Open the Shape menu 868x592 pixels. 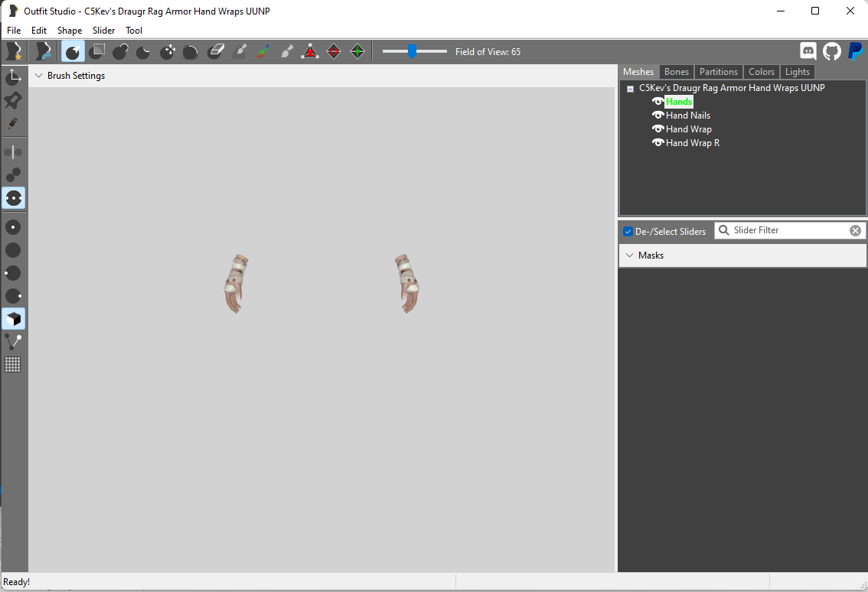[x=70, y=31]
